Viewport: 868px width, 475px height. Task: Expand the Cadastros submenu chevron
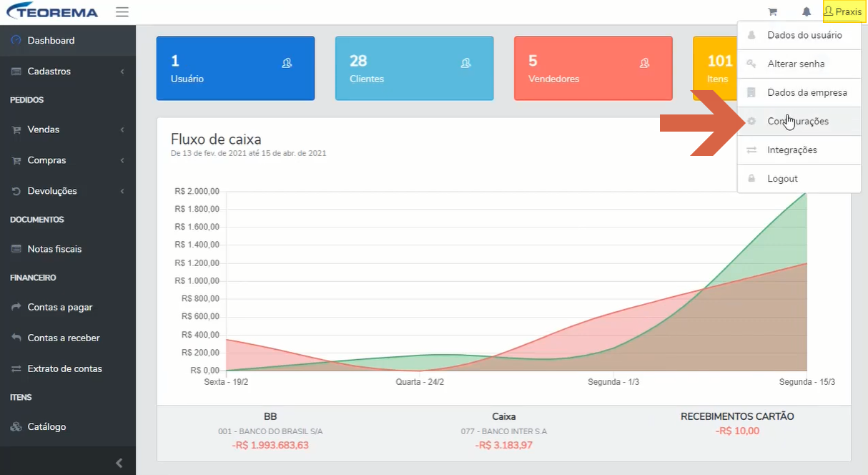122,72
